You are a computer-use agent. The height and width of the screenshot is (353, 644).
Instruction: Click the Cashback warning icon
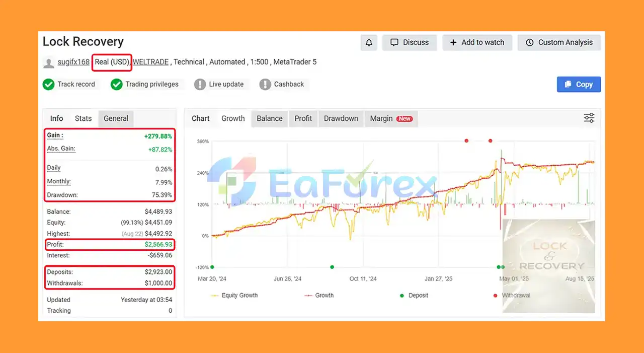pyautogui.click(x=265, y=85)
